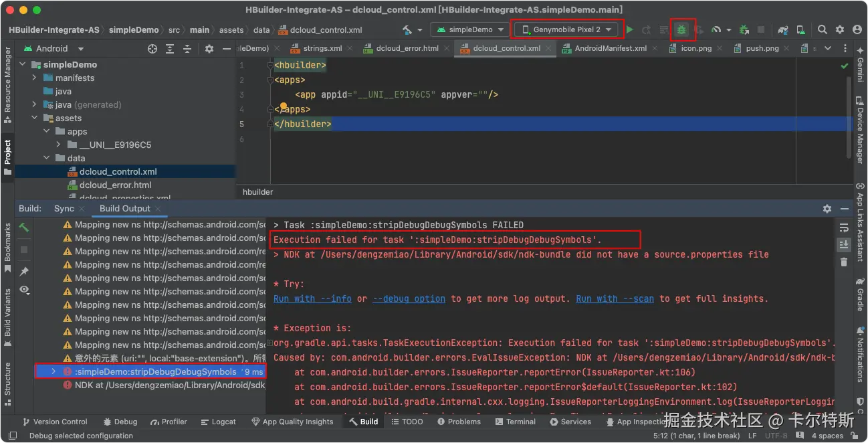The height and width of the screenshot is (443, 868).
Task: Toggle scroll to end in build output
Action: (844, 244)
